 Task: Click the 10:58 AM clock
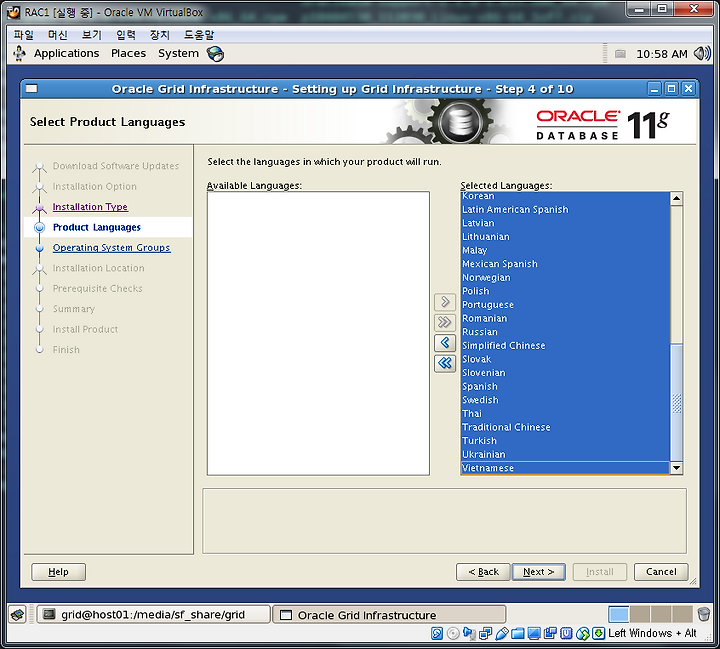click(x=662, y=54)
